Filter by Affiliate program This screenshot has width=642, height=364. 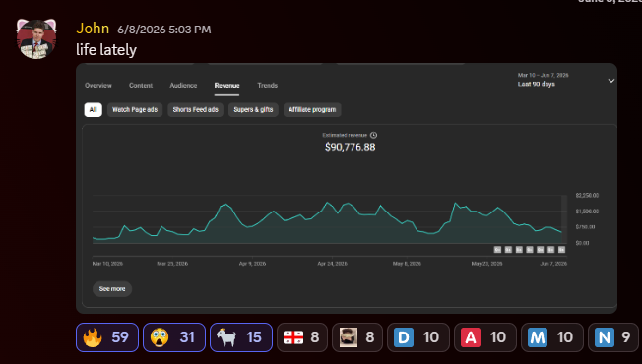pyautogui.click(x=312, y=109)
